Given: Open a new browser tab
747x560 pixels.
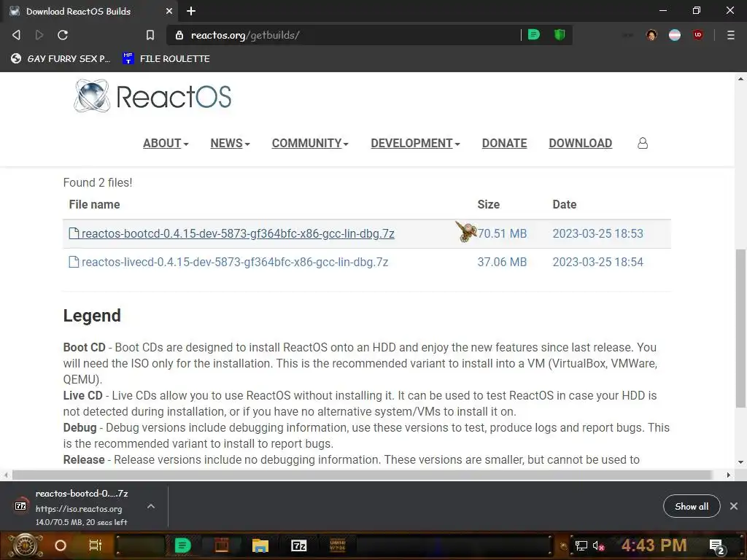Looking at the screenshot, I should (x=191, y=11).
